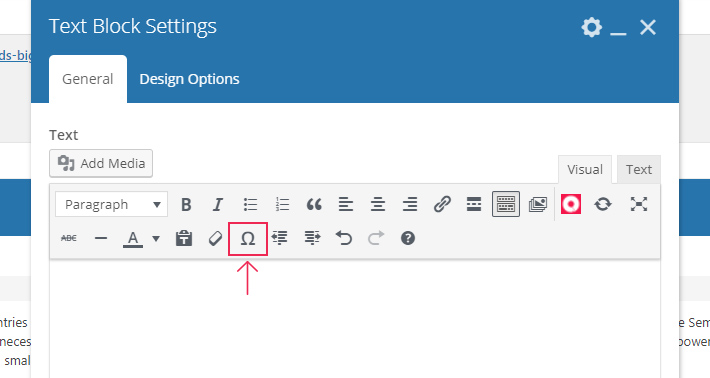Open the special character Omega tool
The width and height of the screenshot is (710, 378).
[248, 239]
